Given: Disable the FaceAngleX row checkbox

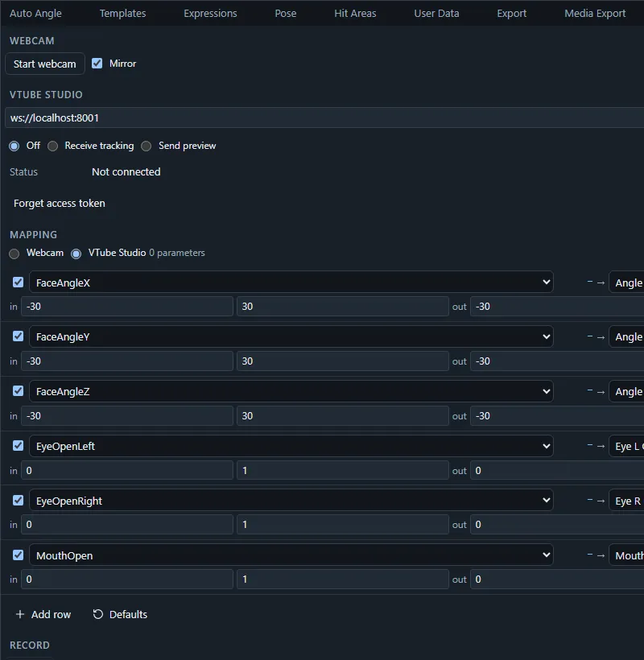Looking at the screenshot, I should pyautogui.click(x=18, y=282).
